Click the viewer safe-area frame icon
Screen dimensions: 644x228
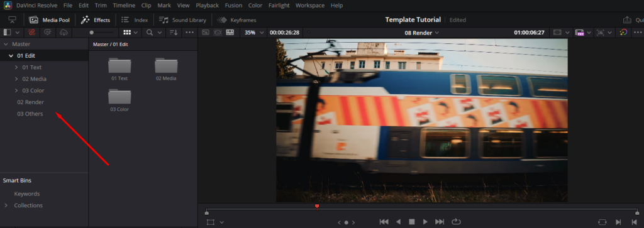point(557,32)
